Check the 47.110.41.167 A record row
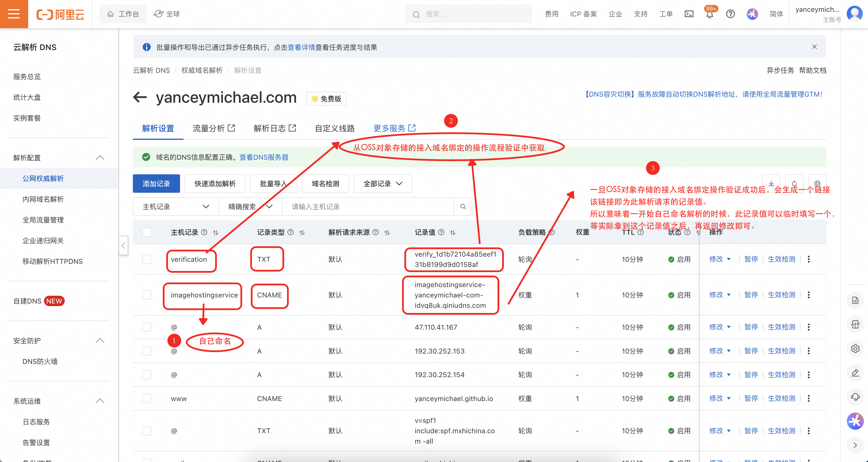868x462 pixels. [147, 327]
